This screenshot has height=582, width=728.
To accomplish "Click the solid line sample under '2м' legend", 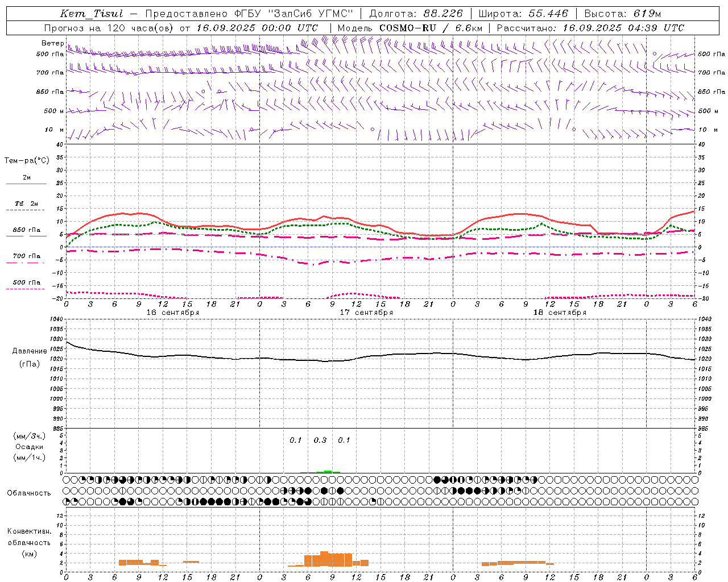I will tap(26, 184).
